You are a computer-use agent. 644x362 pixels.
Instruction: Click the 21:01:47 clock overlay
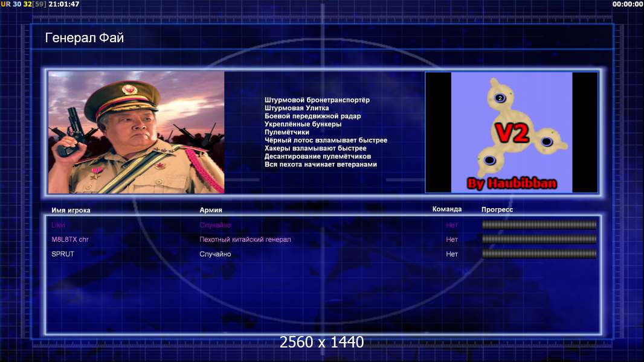pos(63,4)
